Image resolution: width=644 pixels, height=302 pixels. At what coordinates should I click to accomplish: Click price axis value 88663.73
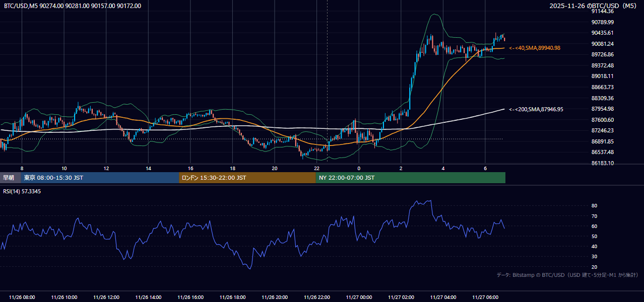[x=603, y=87]
